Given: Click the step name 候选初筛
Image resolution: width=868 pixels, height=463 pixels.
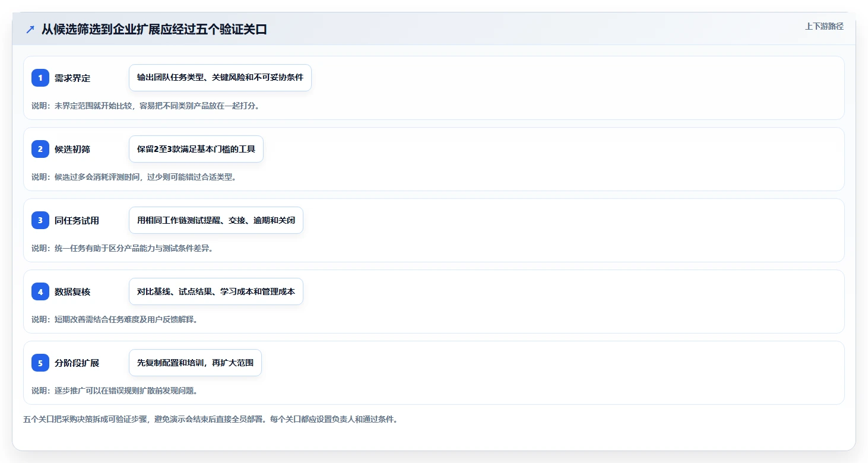Looking at the screenshot, I should [72, 150].
